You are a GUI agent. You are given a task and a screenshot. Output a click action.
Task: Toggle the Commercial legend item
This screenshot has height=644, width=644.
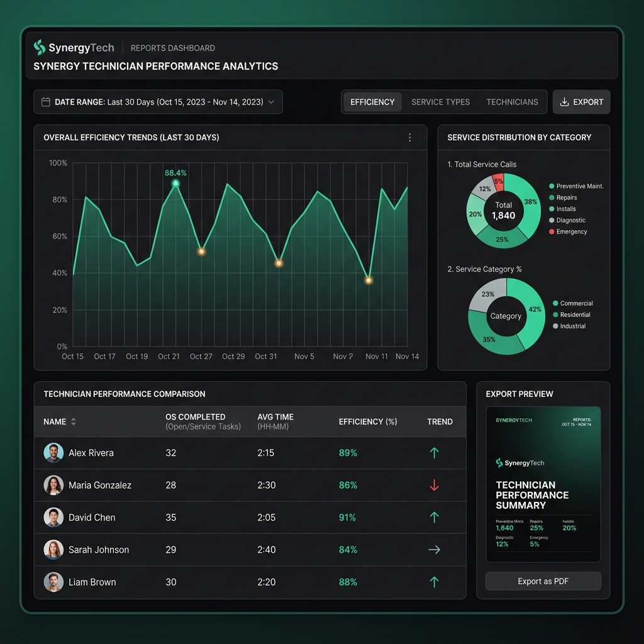tap(572, 304)
